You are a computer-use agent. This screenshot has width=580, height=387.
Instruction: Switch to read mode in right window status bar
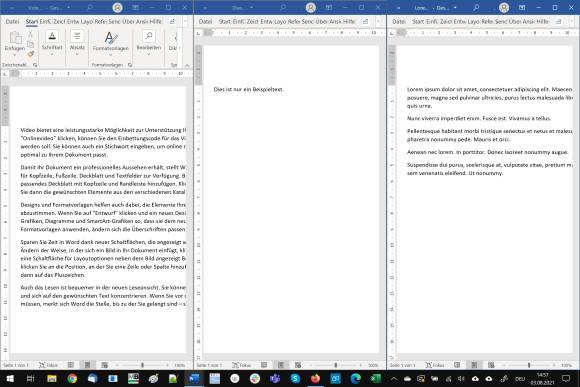coord(457,365)
